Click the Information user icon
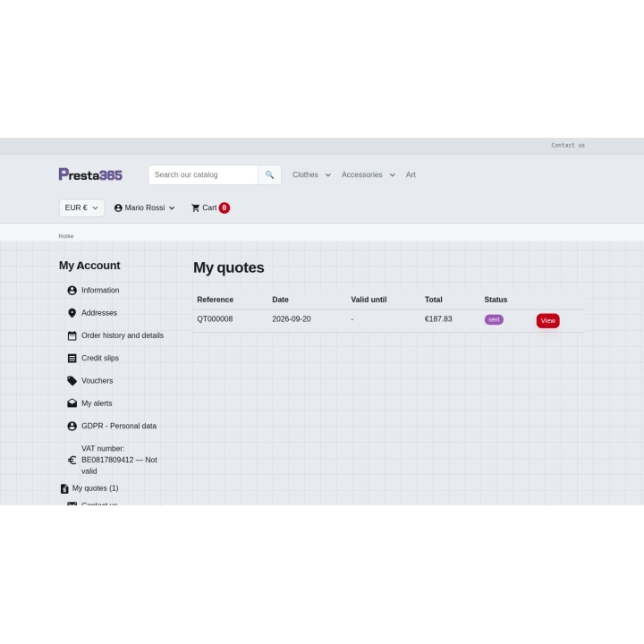The image size is (644, 644). [72, 291]
